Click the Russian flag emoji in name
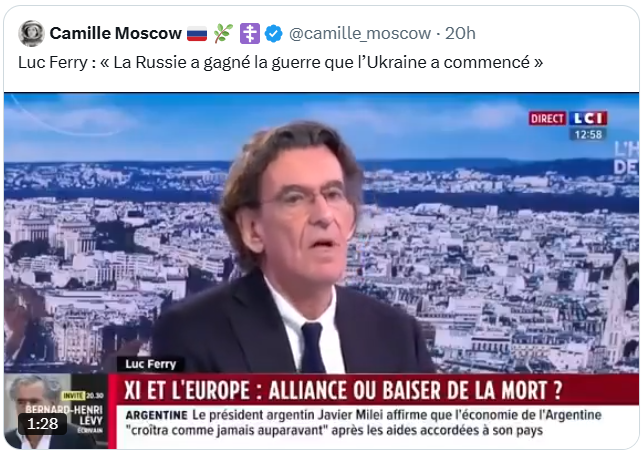The height and width of the screenshot is (454, 644). pos(197,34)
